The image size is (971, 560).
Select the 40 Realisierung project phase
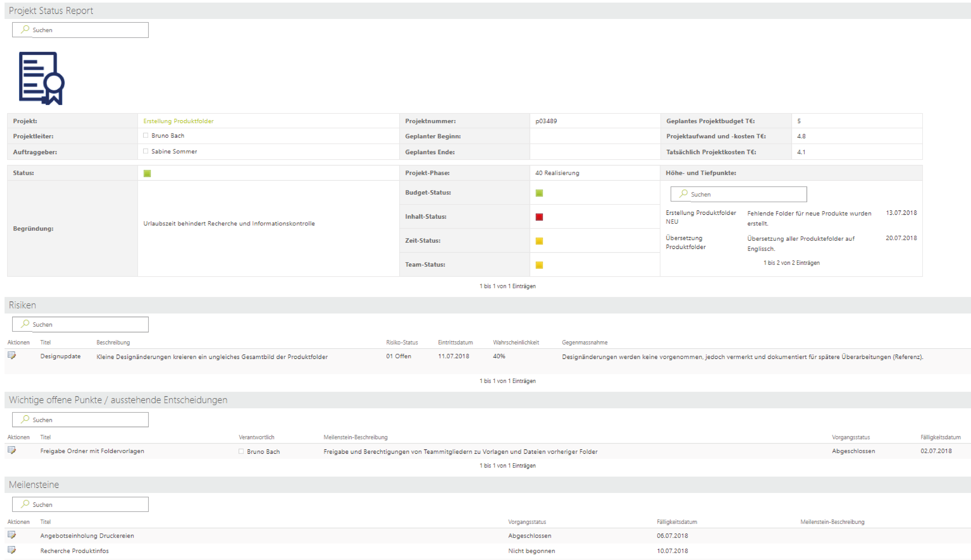[557, 173]
